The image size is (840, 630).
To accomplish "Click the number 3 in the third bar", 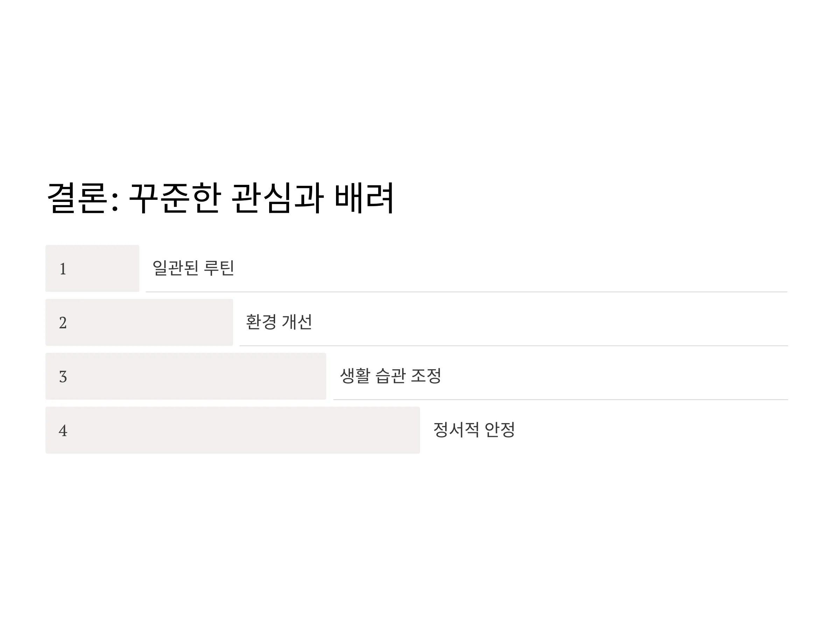I will pos(63,377).
